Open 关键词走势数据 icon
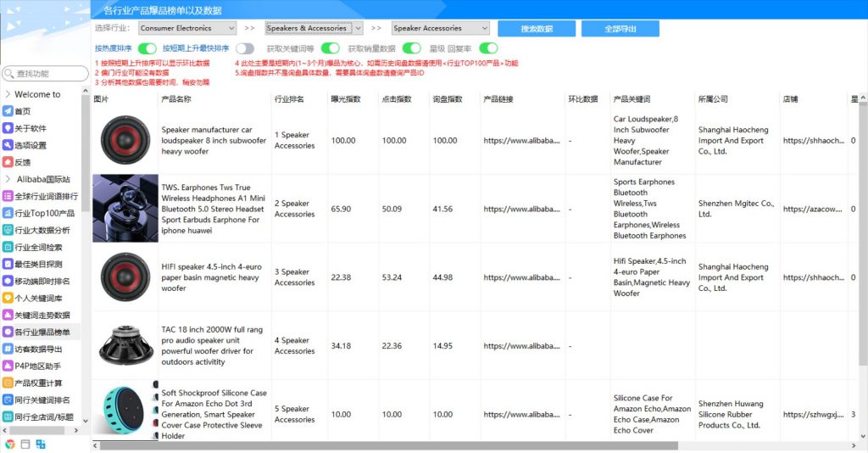This screenshot has height=453, width=868. [8, 315]
